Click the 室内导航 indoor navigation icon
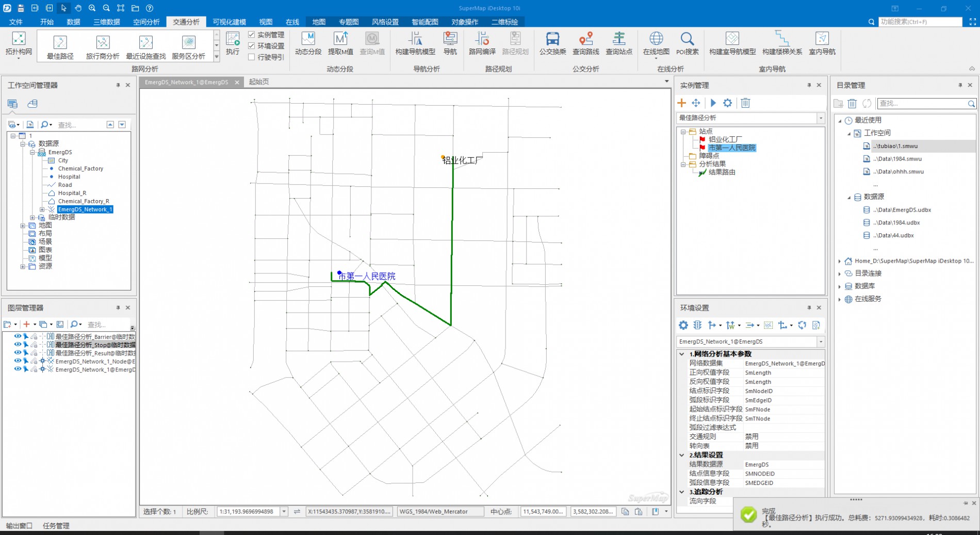This screenshot has height=535, width=980. [x=822, y=43]
